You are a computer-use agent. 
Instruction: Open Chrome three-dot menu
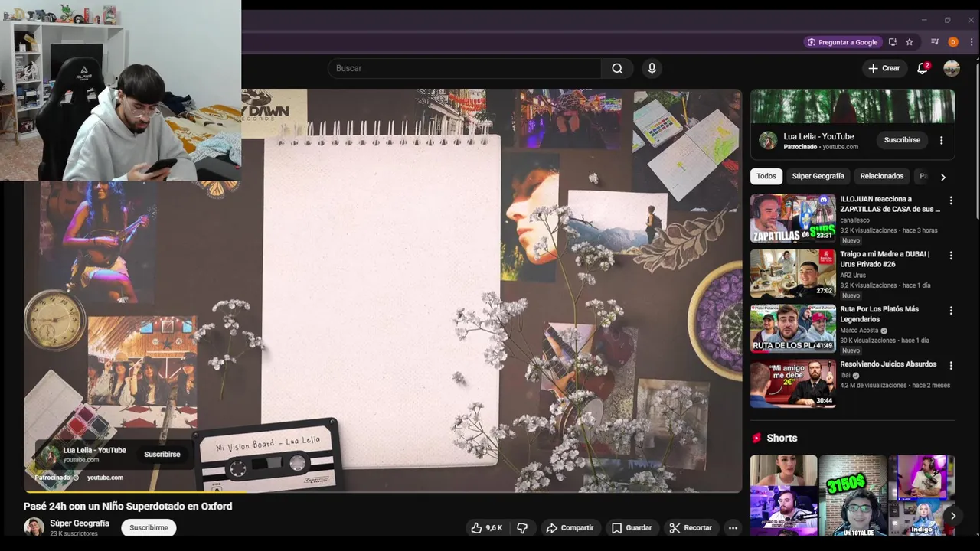(971, 42)
